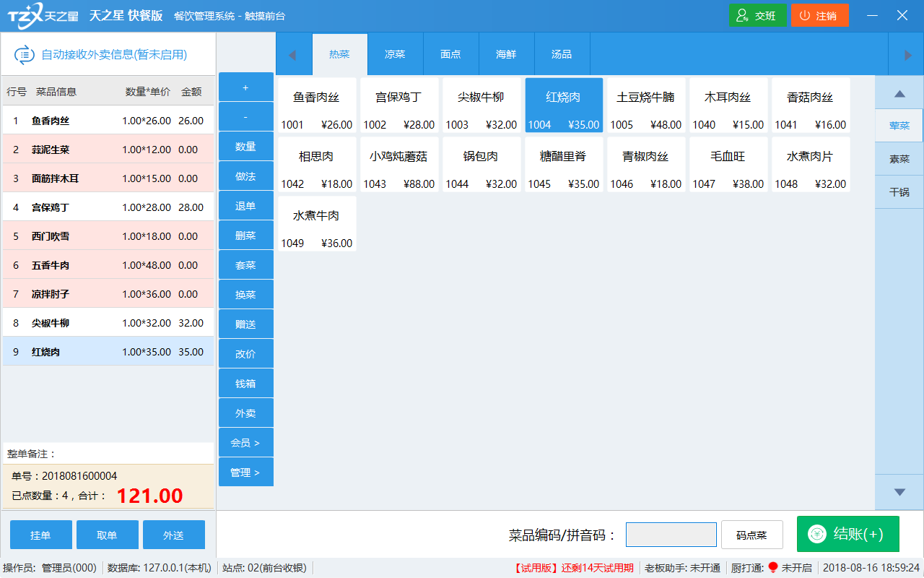Screen dimensions: 924x578
Task: Click the 做法 cooking method button
Action: pos(245,176)
